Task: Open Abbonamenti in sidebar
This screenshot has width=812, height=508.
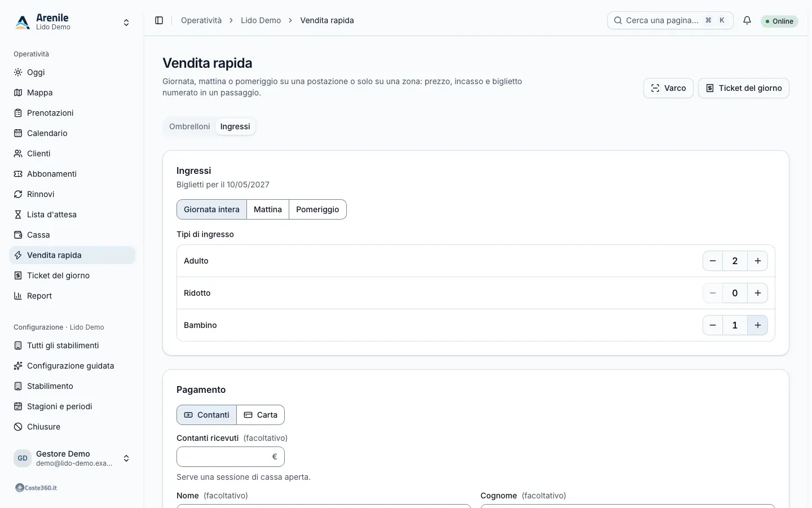Action: (x=72, y=174)
